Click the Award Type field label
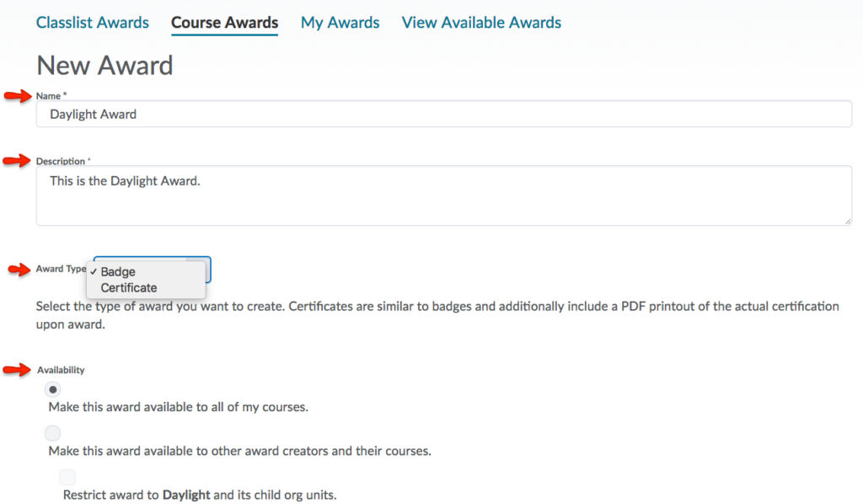Image resolution: width=863 pixels, height=504 pixels. [x=61, y=269]
